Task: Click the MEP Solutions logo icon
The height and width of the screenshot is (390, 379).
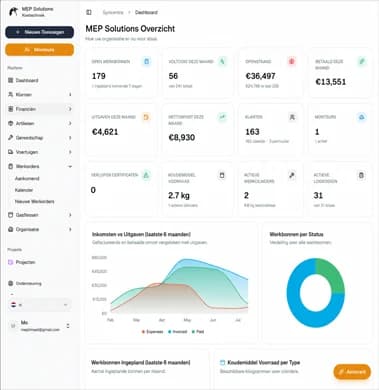Action: pos(13,12)
